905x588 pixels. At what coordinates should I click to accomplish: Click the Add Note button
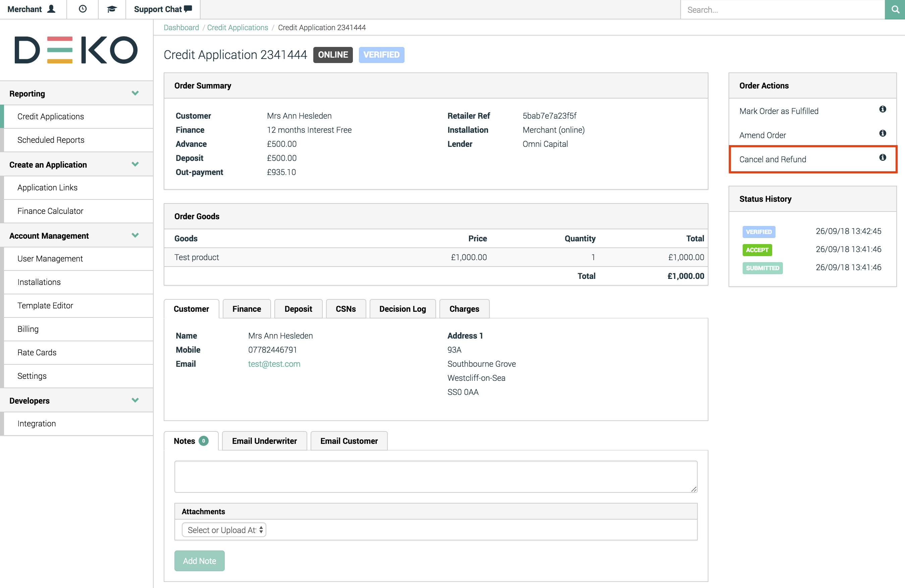click(x=199, y=561)
